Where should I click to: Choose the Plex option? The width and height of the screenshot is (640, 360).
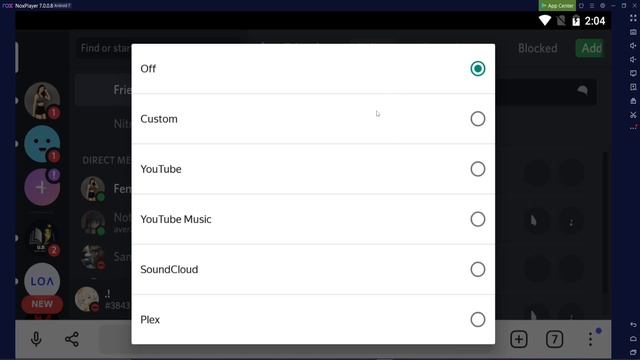478,320
